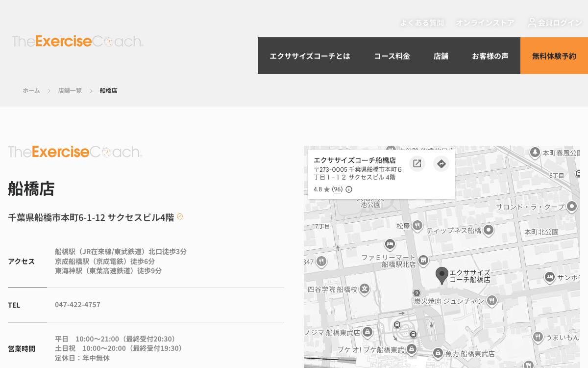Viewport: 588px width, 368px height.
Task: Click rating info icon in map card
Action: (349, 189)
